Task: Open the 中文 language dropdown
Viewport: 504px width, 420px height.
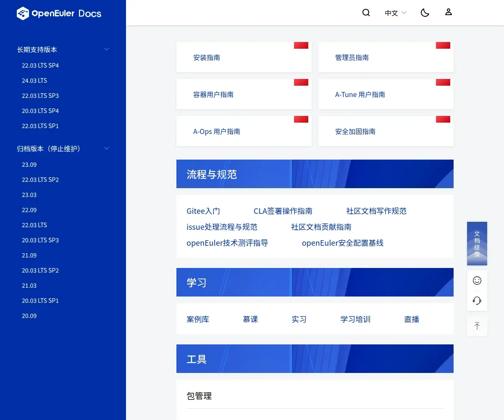Action: (x=396, y=13)
